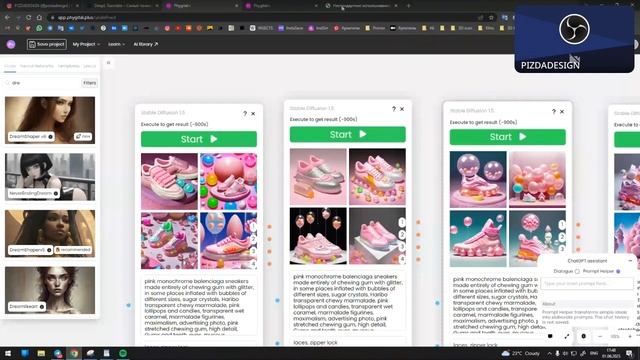Start the first Stable Diffusion node
This screenshot has width=640, height=360.
tap(199, 139)
